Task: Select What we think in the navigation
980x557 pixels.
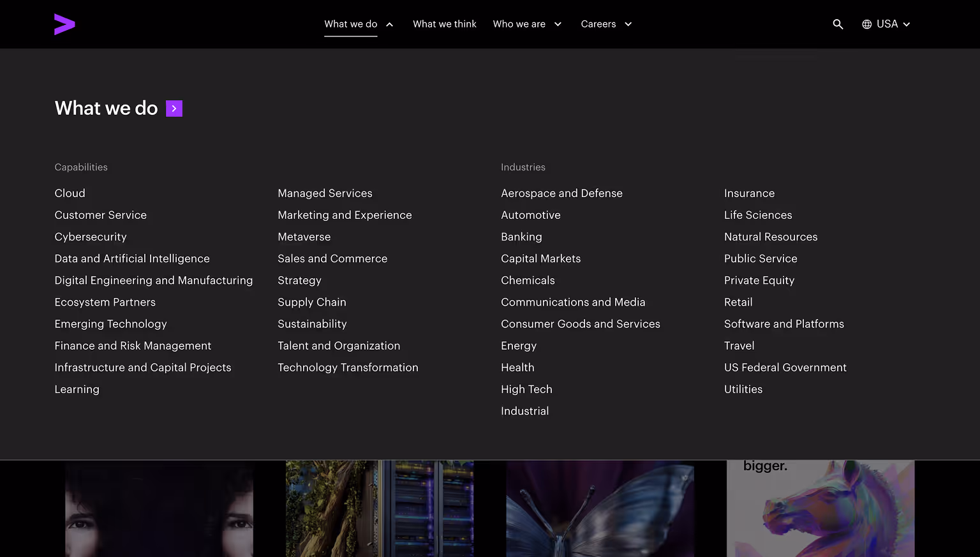Action: (x=445, y=24)
